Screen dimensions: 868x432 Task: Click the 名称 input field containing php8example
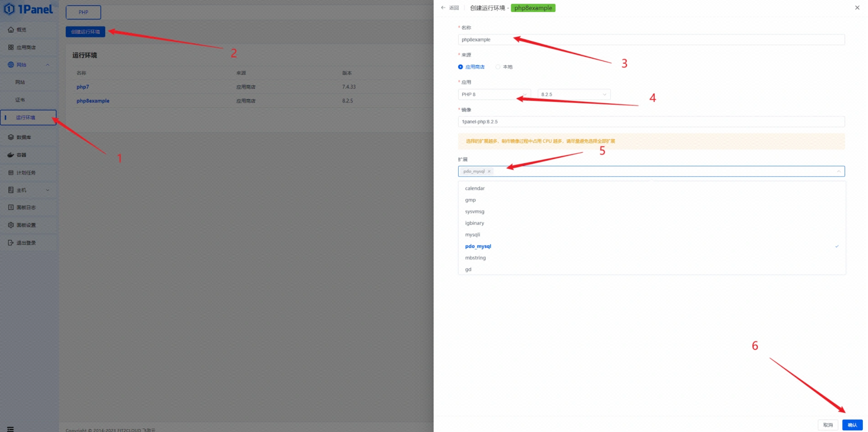coord(651,40)
